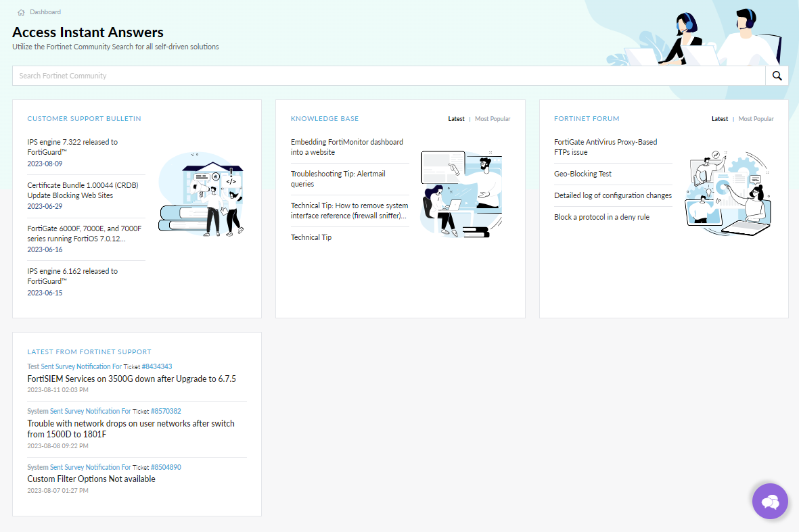The image size is (799, 532).
Task: Open Certificate Bundle 1.00044 (CRDB) bulletin
Action: tap(83, 191)
